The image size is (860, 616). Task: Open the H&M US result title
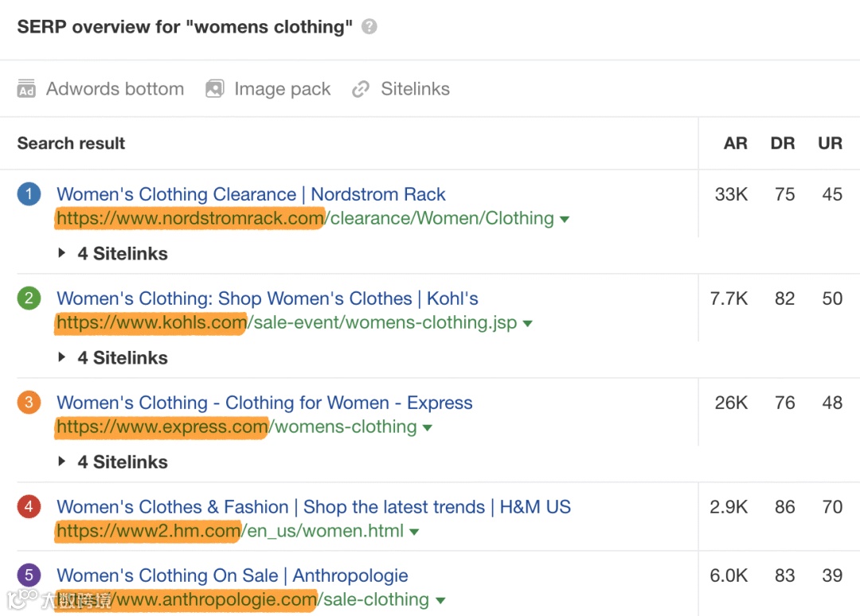314,507
